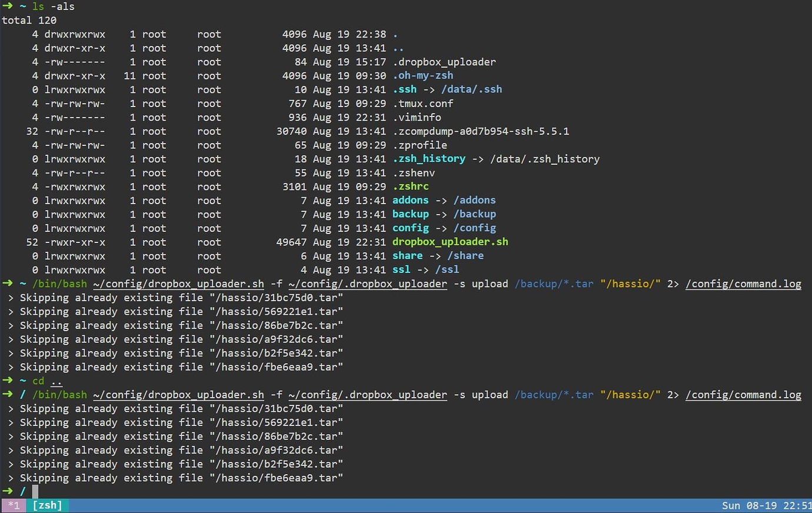812x513 pixels.
Task: Select the dropbox_uploader.sh file entry
Action: pyautogui.click(x=450, y=242)
